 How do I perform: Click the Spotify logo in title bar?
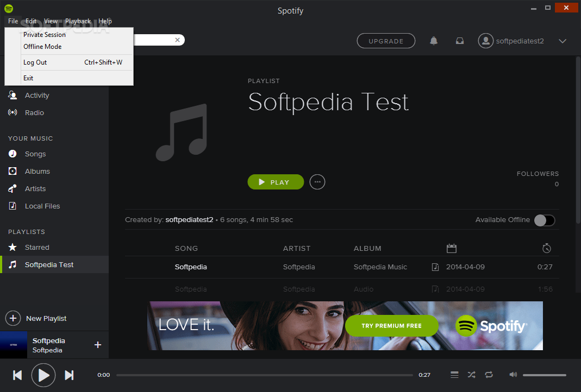[x=9, y=8]
